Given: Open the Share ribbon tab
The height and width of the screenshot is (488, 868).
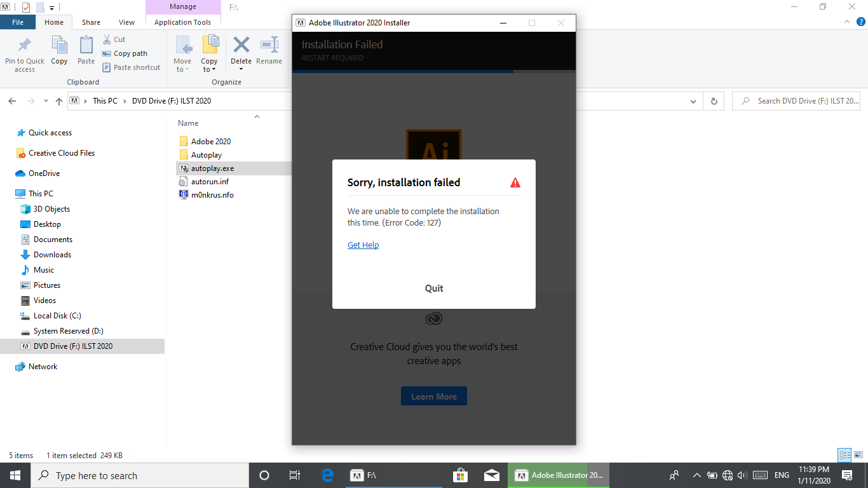Looking at the screenshot, I should [91, 22].
